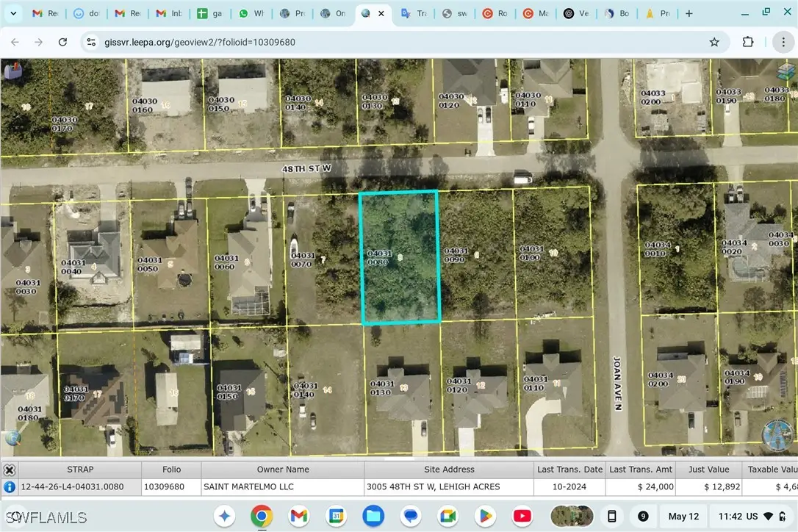798x532 pixels.
Task: Open the Chrome three-dot menu
Action: tap(783, 42)
